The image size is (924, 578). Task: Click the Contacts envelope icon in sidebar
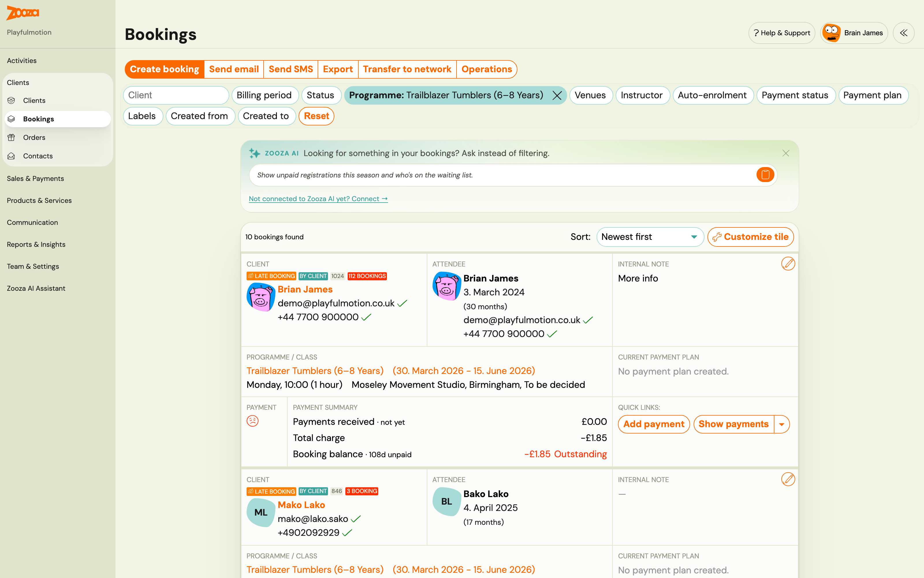(12, 156)
